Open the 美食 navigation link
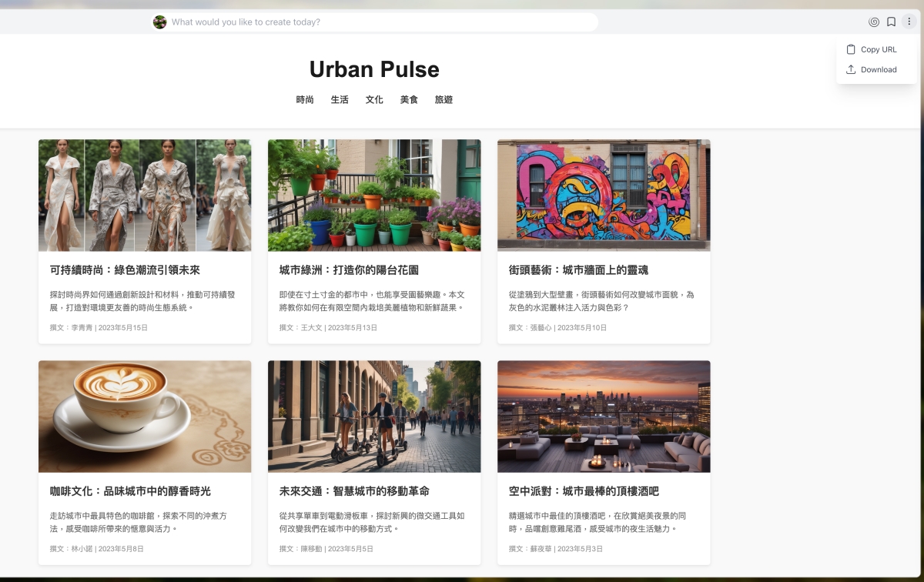Image resolution: width=924 pixels, height=582 pixels. [409, 100]
